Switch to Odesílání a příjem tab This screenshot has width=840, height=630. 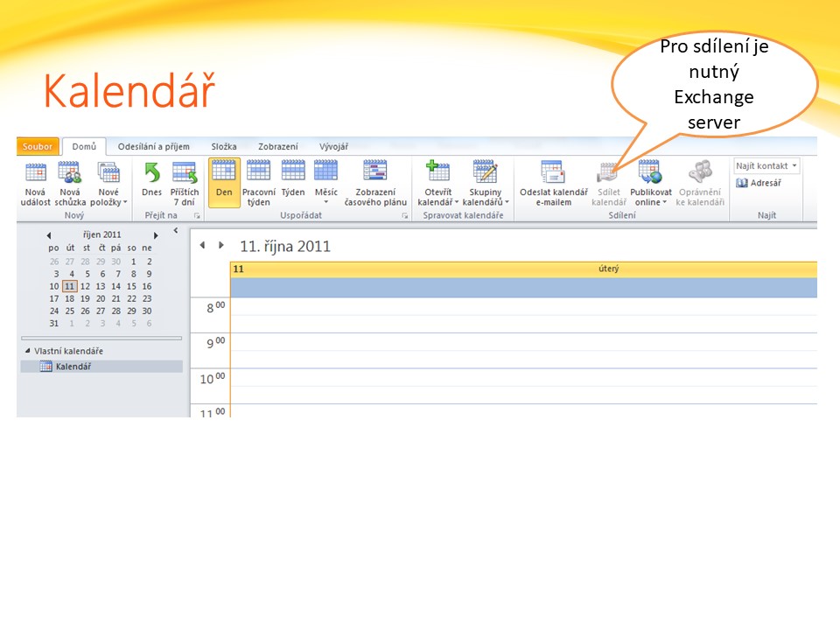point(154,147)
